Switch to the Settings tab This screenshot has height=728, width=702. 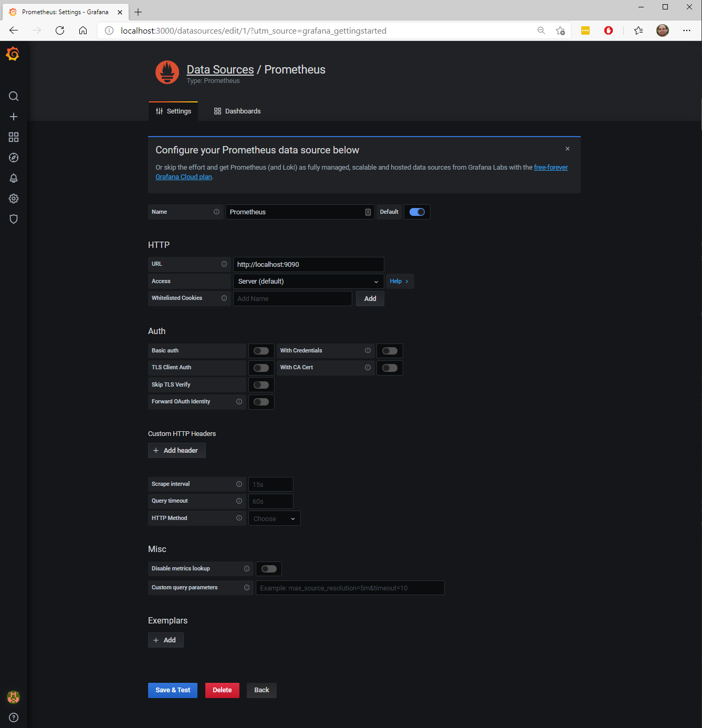[x=173, y=111]
